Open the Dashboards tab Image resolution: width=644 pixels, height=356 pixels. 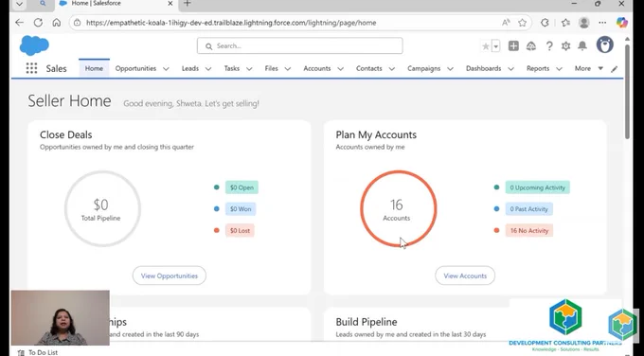click(483, 68)
